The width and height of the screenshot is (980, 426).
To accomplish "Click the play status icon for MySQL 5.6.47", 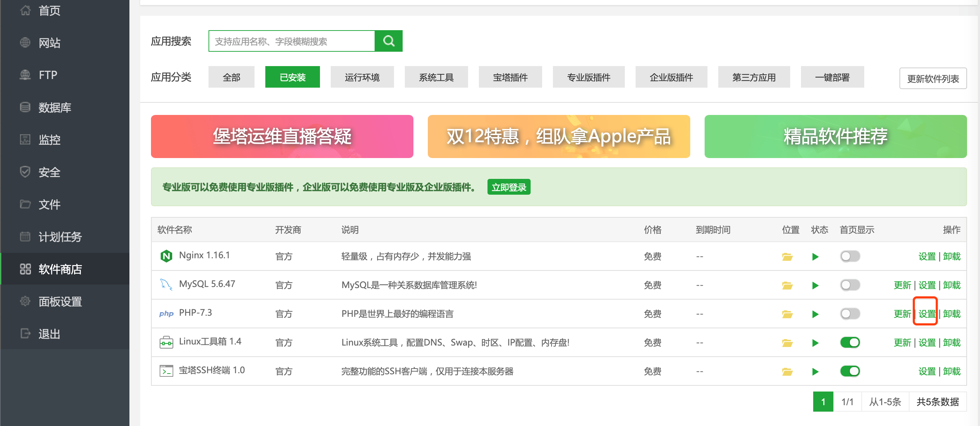I will 815,286.
